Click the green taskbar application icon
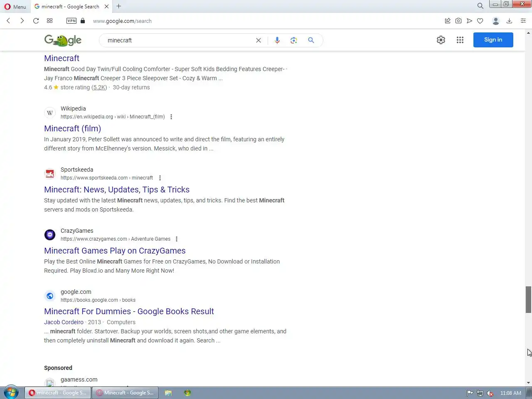The image size is (532, 399). coord(187,393)
